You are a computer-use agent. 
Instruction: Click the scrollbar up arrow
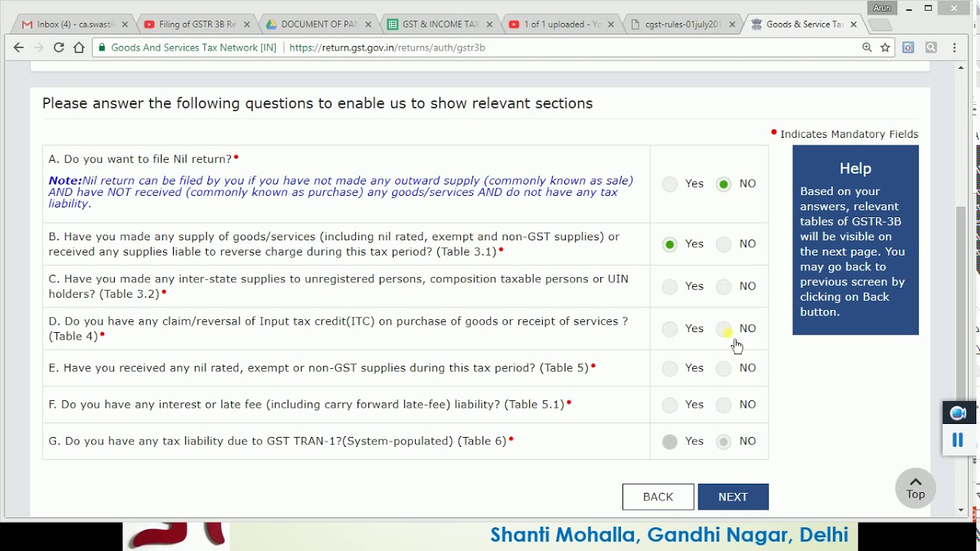click(x=961, y=67)
